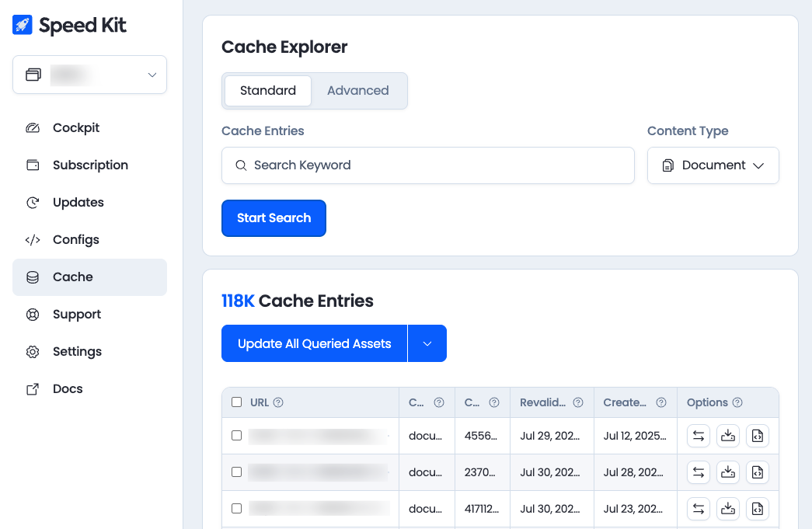Image resolution: width=812 pixels, height=529 pixels.
Task: Click compare arrows icon in Jul 12 row
Action: [699, 436]
